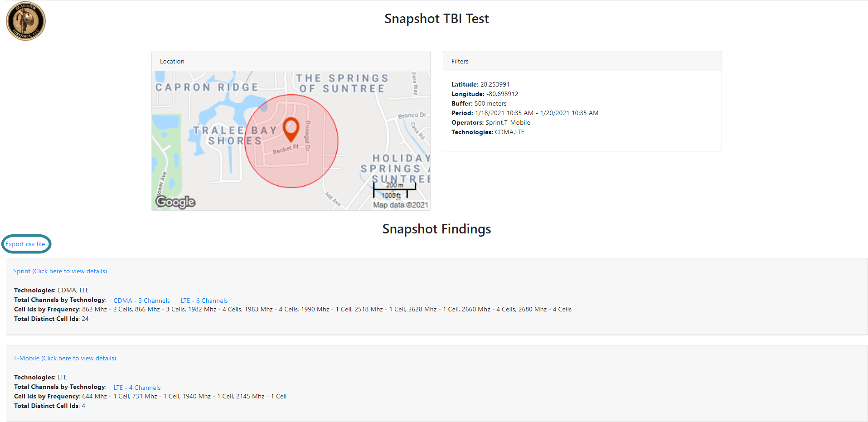Click the red location pin on map
Screen dimensions: 868x422
click(x=291, y=129)
